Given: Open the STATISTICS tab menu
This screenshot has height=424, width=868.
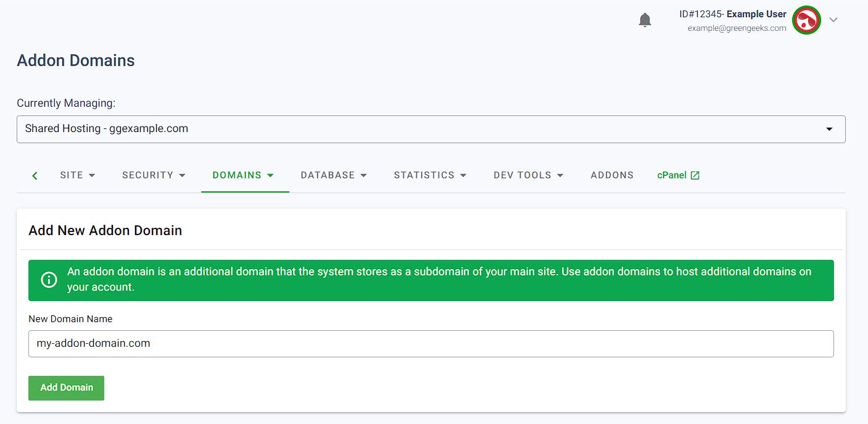Looking at the screenshot, I should (430, 175).
